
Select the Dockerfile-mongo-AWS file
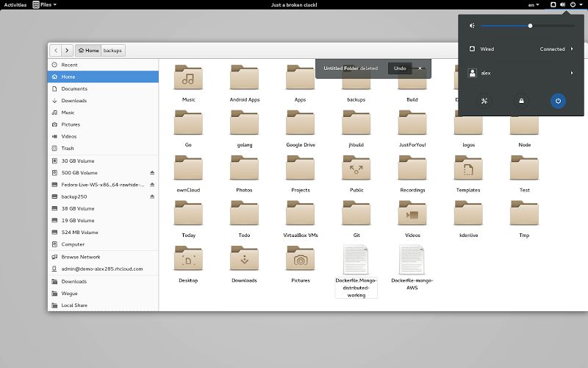pyautogui.click(x=412, y=261)
